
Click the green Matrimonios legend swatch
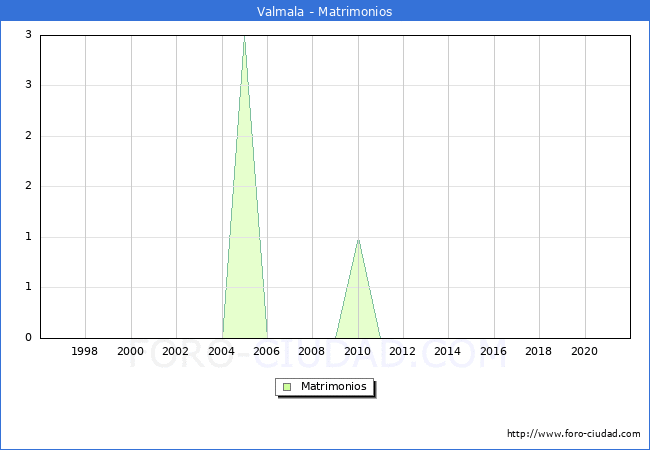287,387
